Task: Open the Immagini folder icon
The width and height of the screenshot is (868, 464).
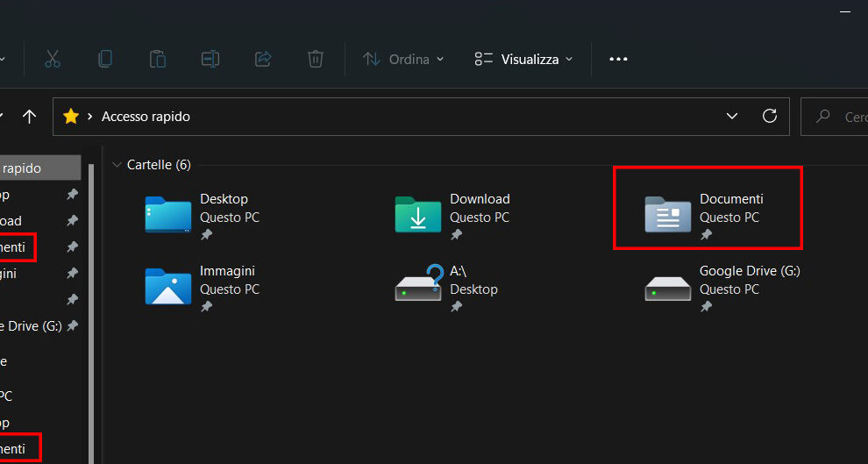Action: [168, 286]
